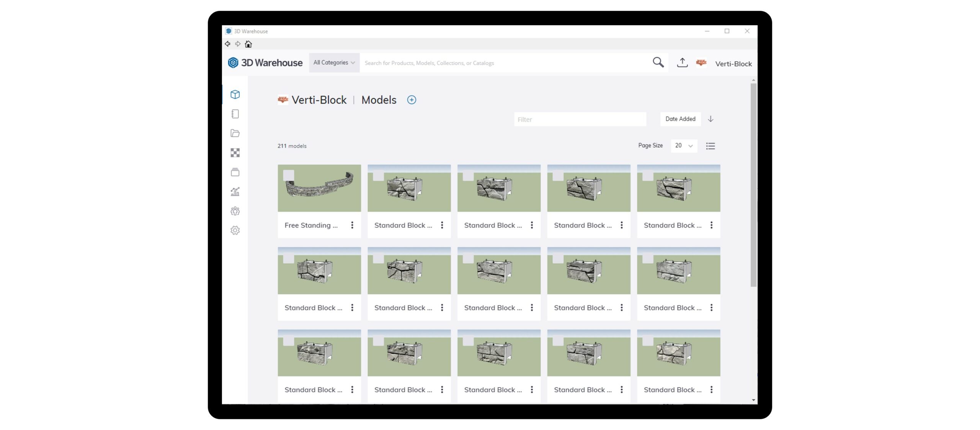Minimize the 3D Warehouse window
Image resolution: width=980 pixels, height=430 pixels.
707,31
